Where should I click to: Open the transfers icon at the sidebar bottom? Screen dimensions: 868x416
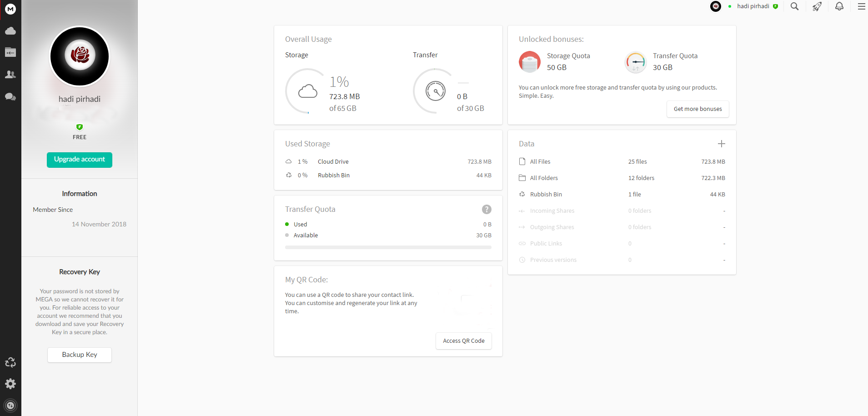[x=10, y=406]
